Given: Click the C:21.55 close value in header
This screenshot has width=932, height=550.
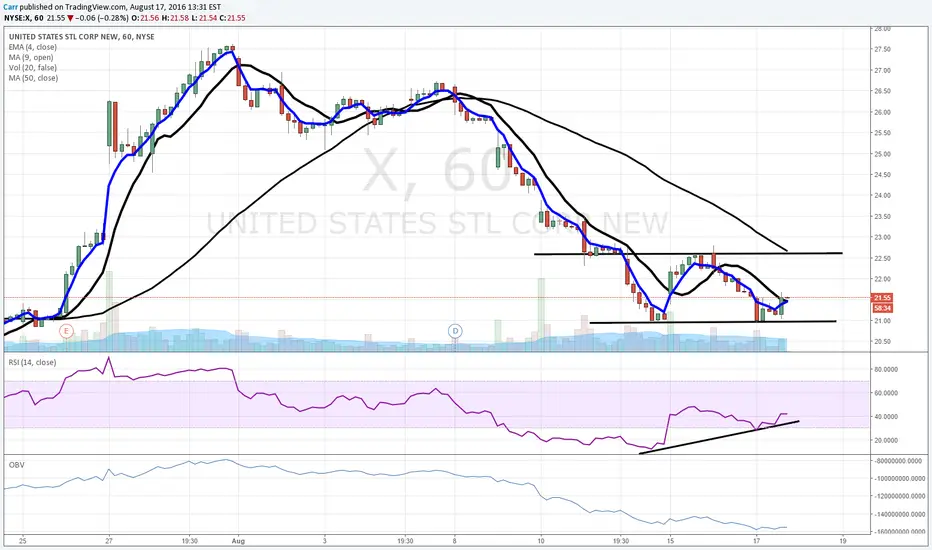Looking at the screenshot, I should (232, 18).
